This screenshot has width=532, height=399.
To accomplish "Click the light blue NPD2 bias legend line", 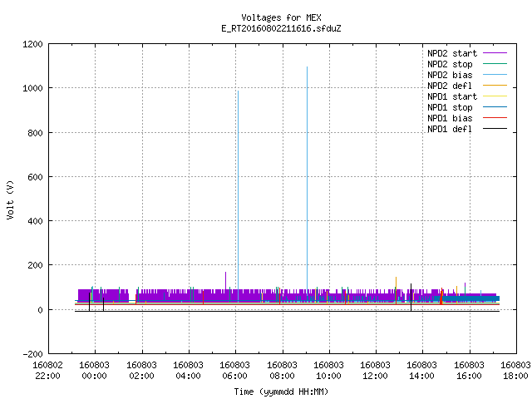I will [495, 75].
